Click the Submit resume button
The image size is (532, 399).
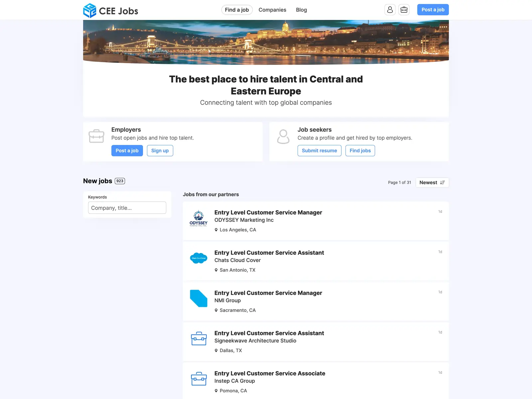pos(320,151)
